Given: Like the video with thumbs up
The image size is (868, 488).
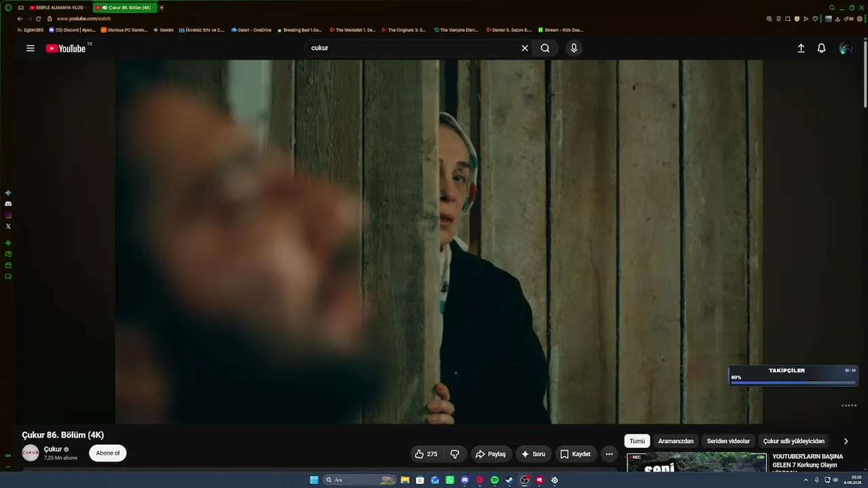Looking at the screenshot, I should (x=426, y=454).
